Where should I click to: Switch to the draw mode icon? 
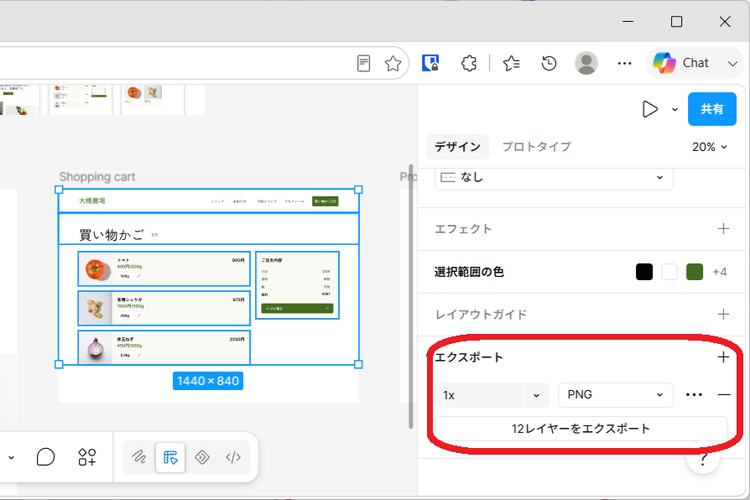(139, 457)
